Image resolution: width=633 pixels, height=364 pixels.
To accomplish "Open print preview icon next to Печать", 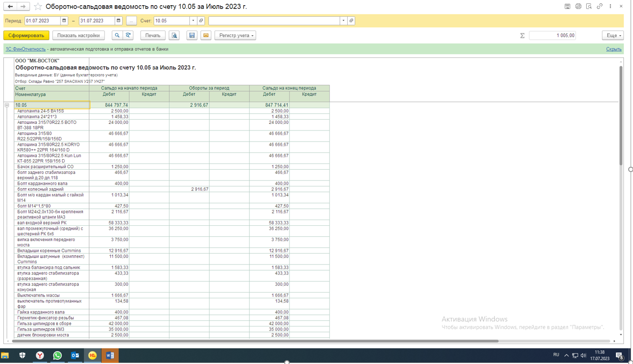I will 175,35.
